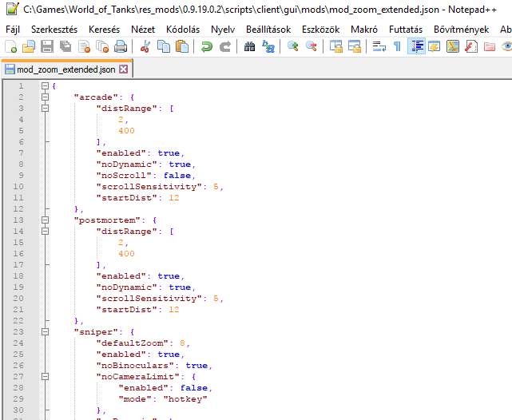Click "noScroll" false value

(x=177, y=176)
